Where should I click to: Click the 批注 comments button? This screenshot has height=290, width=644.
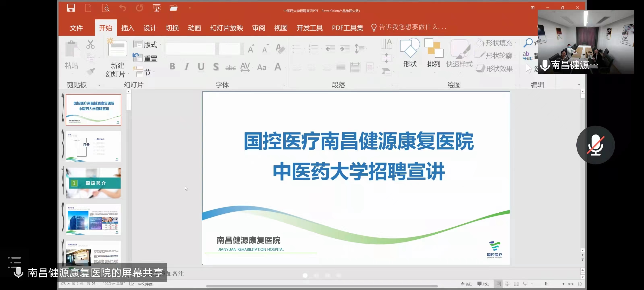click(x=483, y=284)
